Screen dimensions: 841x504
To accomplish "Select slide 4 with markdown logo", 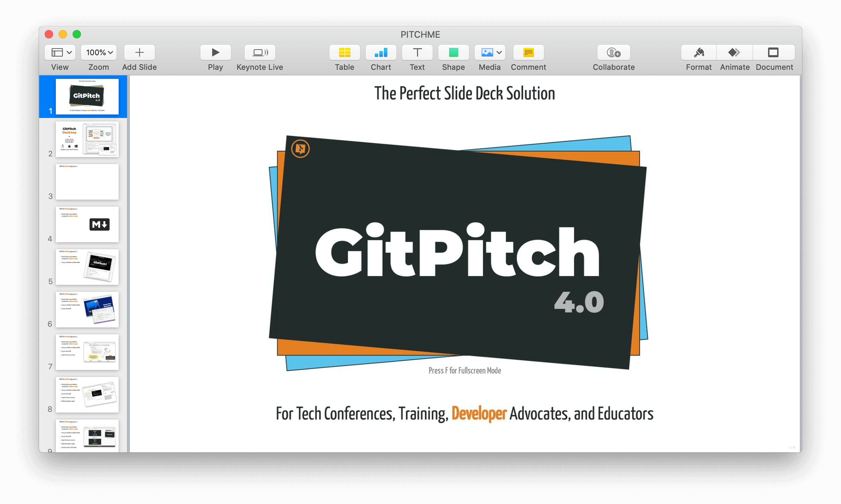I will coord(87,224).
